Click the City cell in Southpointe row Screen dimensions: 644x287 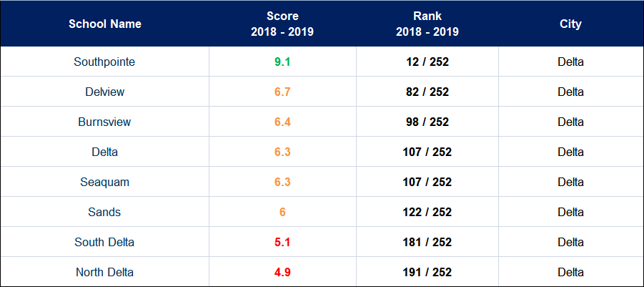tap(570, 62)
